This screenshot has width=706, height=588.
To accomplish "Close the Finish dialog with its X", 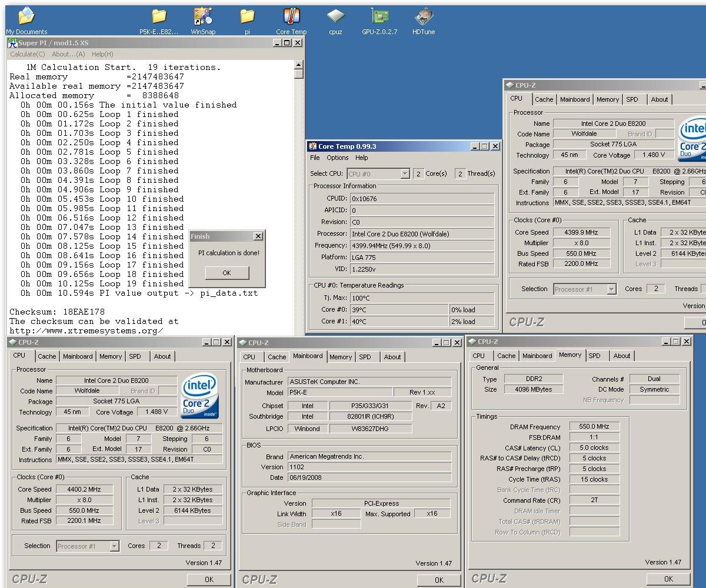I will [258, 236].
